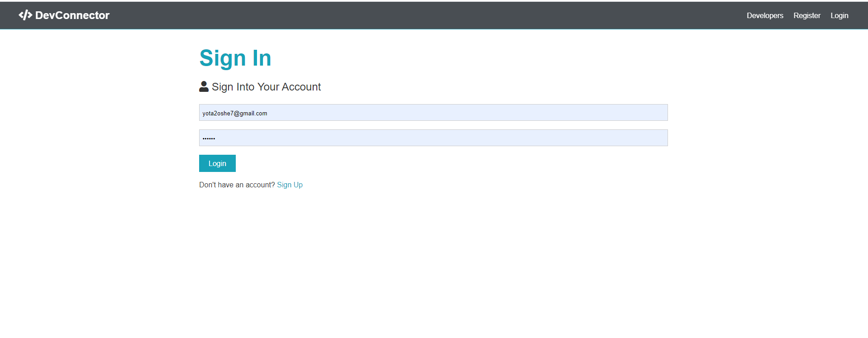Focus the password field
Image resolution: width=868 pixels, height=338 pixels.
coord(433,138)
